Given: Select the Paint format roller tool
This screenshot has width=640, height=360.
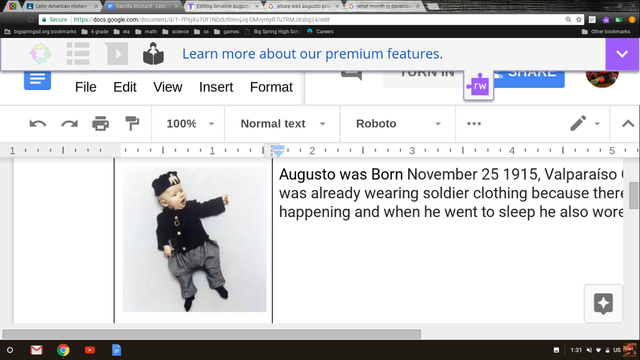Looking at the screenshot, I should pyautogui.click(x=132, y=124).
